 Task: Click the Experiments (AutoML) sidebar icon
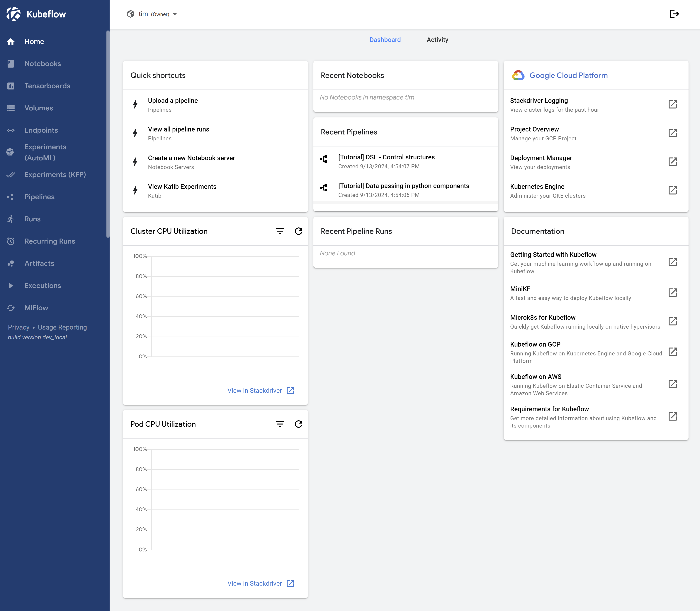tap(10, 152)
